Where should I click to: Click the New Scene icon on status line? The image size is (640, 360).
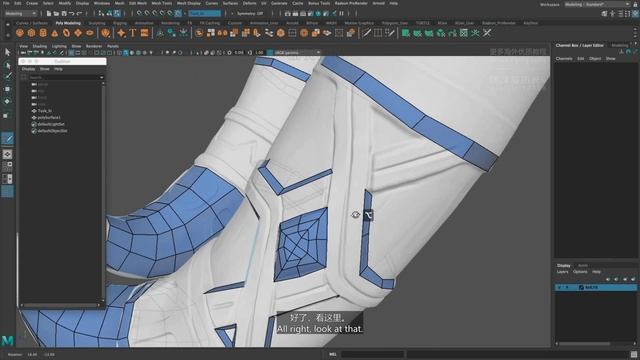click(x=49, y=13)
